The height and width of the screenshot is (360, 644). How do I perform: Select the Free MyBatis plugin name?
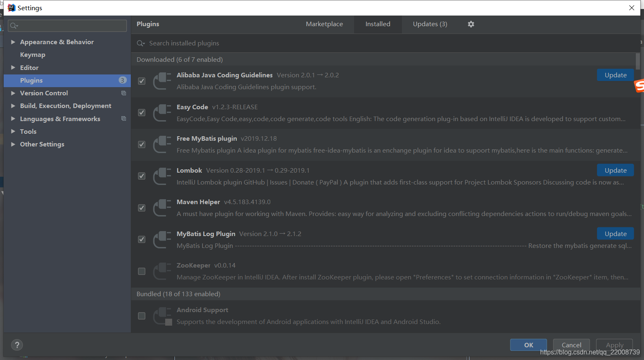click(207, 139)
